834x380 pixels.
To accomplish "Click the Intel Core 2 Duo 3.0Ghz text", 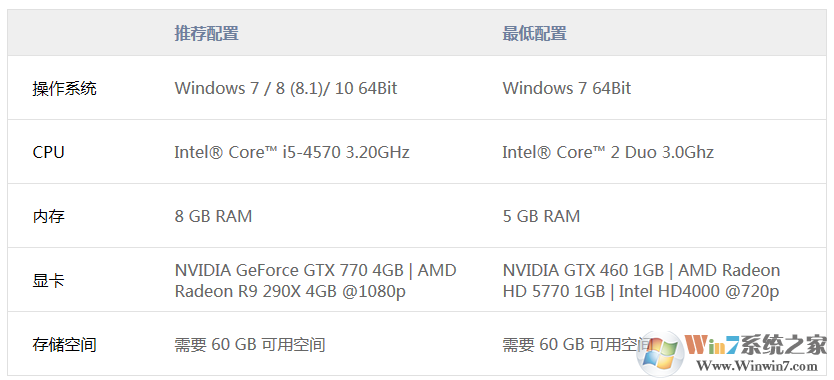I will (608, 152).
